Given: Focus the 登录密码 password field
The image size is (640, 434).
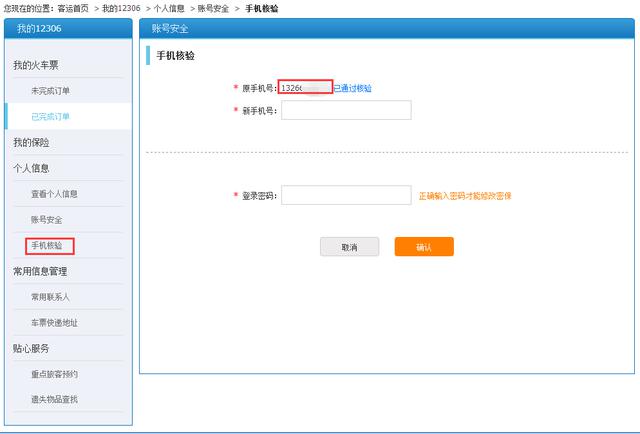Looking at the screenshot, I should 346,195.
